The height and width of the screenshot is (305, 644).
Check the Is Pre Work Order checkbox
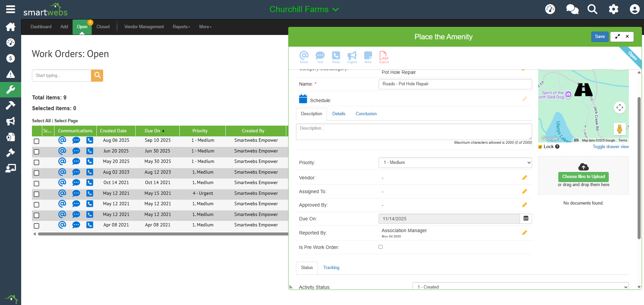click(x=381, y=247)
